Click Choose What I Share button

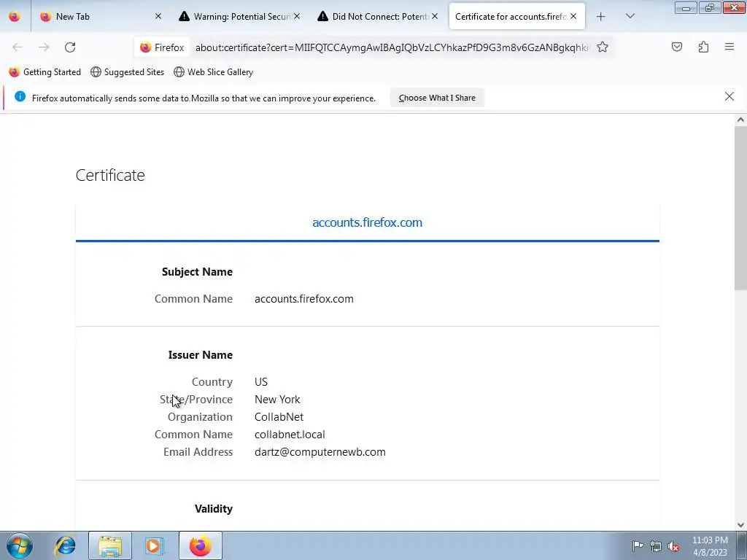[x=437, y=98]
